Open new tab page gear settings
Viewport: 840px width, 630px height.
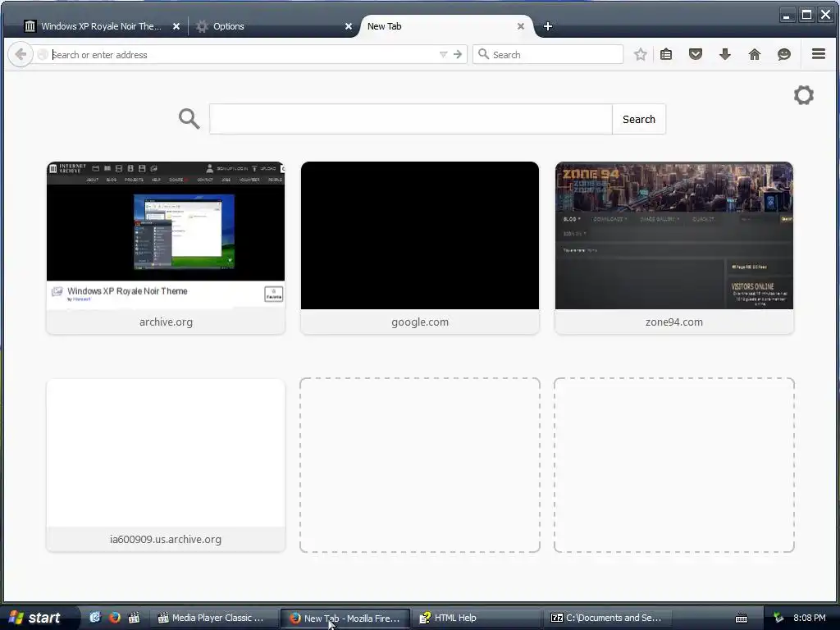point(804,95)
